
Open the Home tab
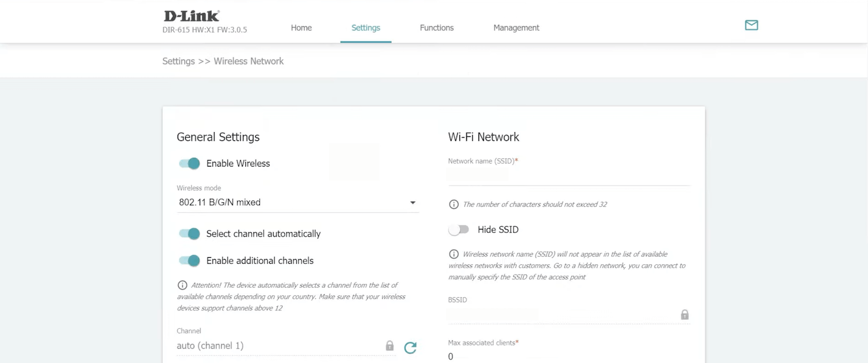(x=301, y=28)
